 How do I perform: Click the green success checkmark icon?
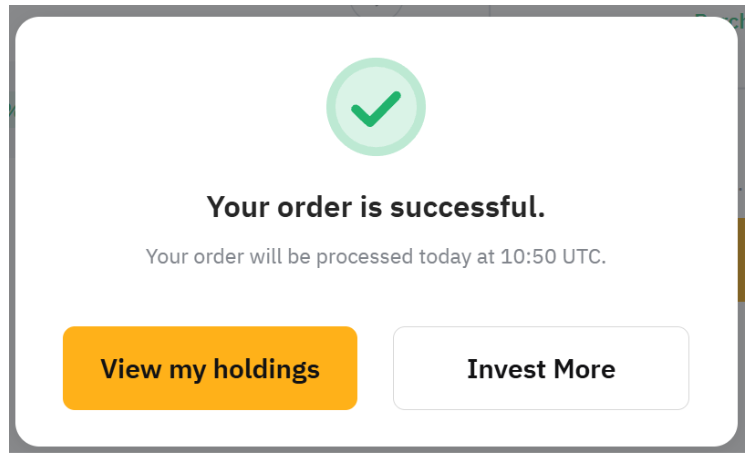[376, 108]
